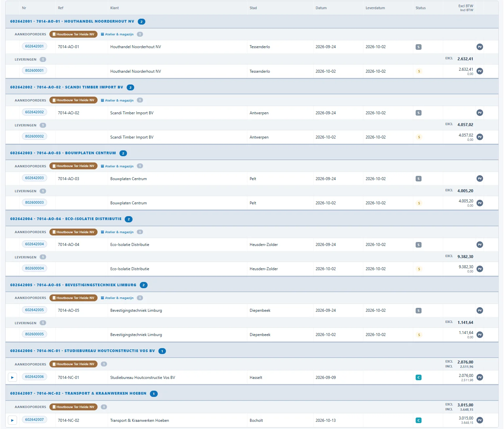The image size is (504, 429).
Task: Click the PV icon on order 602642001 row
Action: [x=480, y=47]
